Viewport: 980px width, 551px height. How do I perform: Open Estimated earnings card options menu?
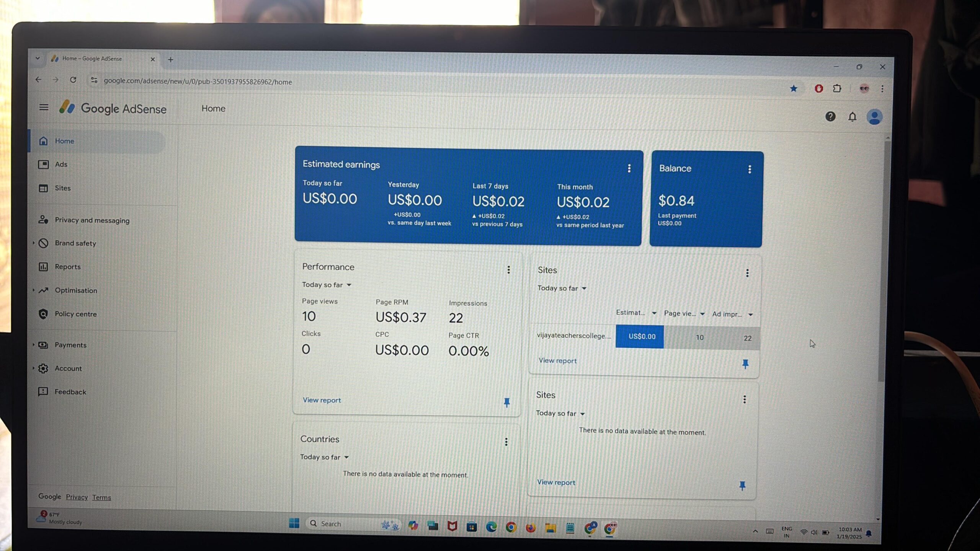tap(629, 168)
